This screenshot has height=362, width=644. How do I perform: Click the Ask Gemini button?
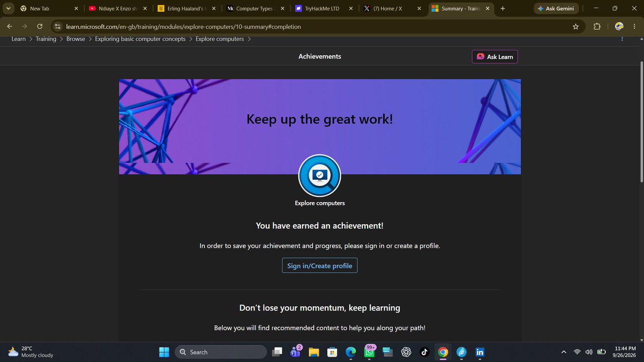pyautogui.click(x=555, y=9)
